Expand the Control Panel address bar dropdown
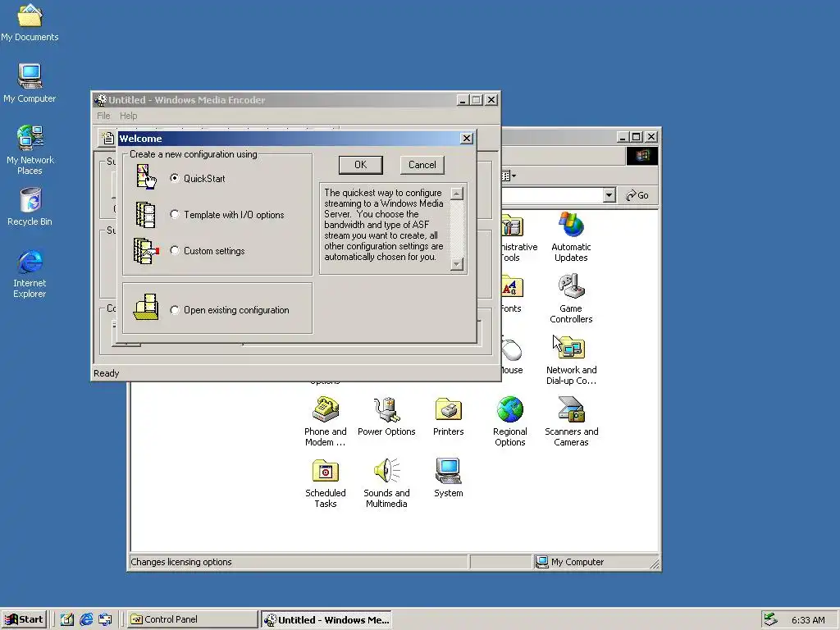This screenshot has width=840, height=630. pos(609,195)
